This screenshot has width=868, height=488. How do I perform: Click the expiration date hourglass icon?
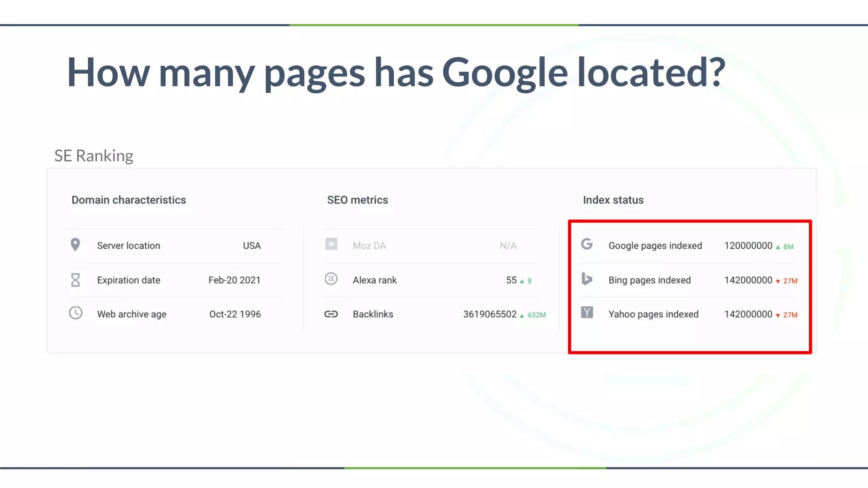point(75,280)
